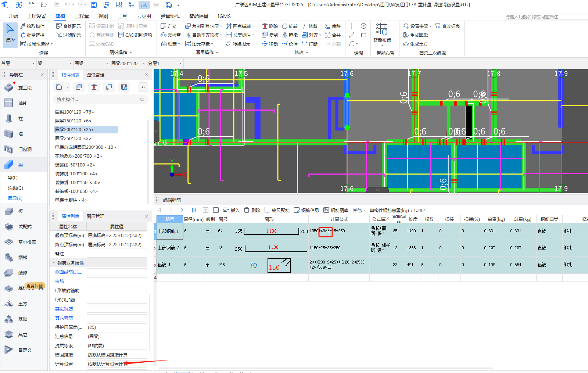Select 电梯牛腿柱 <4> component
The height and width of the screenshot is (373, 588).
pyautogui.click(x=71, y=200)
